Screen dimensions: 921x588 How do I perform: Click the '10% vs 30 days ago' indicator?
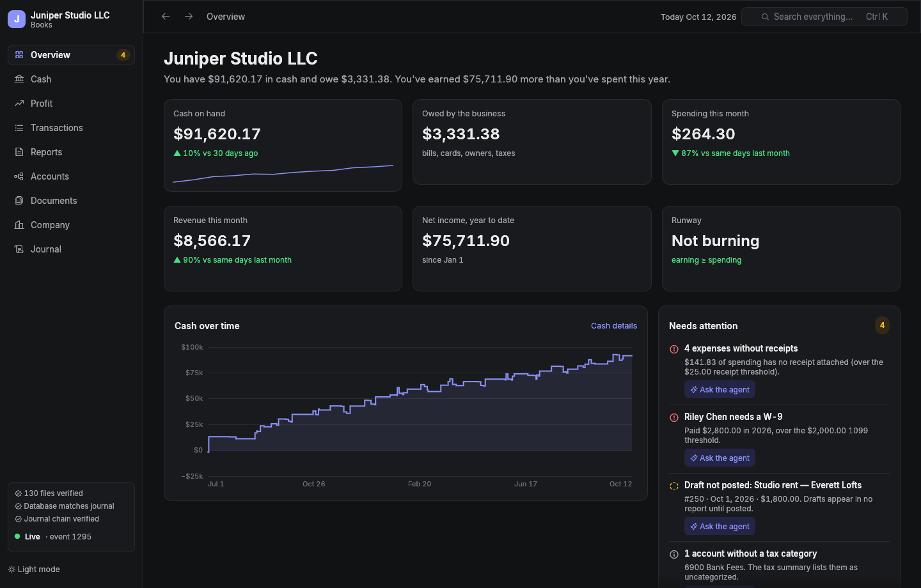216,153
